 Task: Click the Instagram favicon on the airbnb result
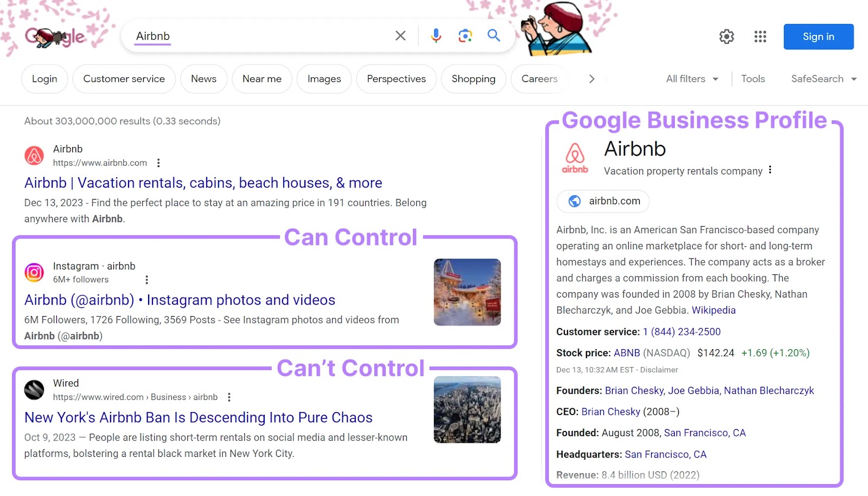(x=34, y=273)
